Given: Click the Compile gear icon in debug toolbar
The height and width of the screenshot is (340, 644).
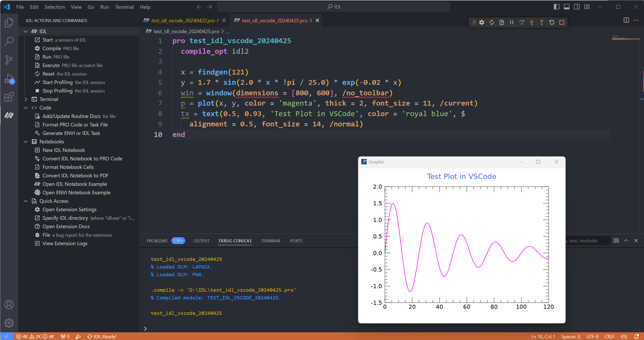Looking at the screenshot, I should 482,22.
